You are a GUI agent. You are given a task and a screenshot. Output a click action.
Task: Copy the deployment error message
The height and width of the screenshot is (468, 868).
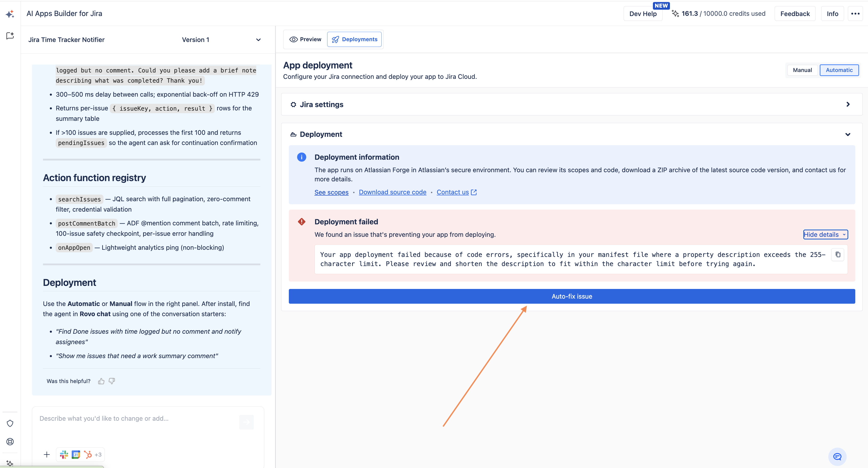[838, 255]
